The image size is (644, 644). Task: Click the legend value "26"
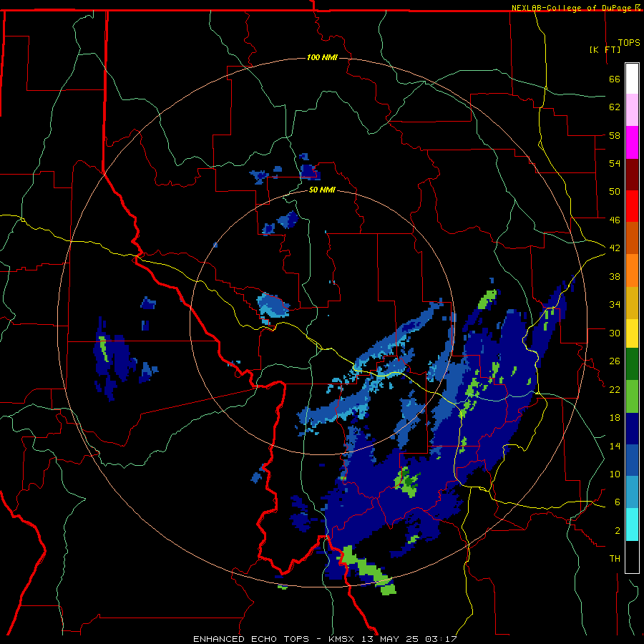(x=615, y=361)
